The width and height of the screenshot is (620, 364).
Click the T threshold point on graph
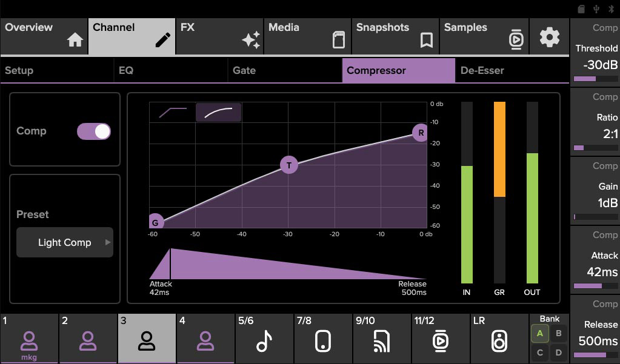(289, 165)
